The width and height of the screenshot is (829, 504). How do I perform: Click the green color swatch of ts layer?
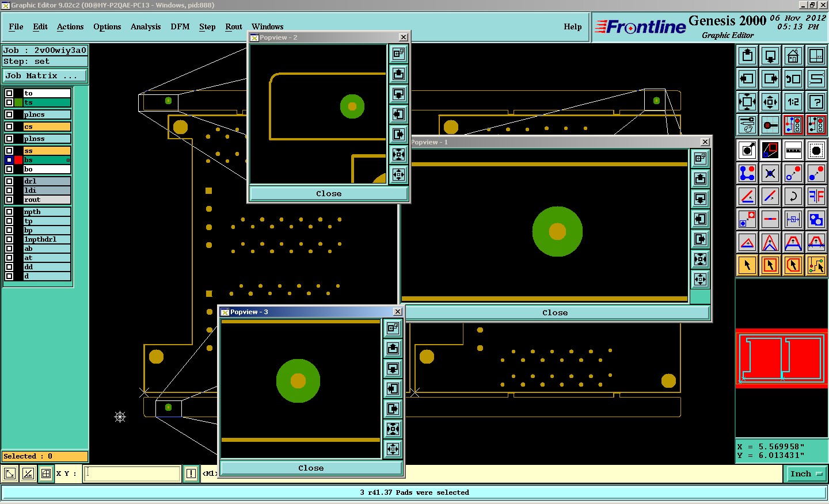18,102
